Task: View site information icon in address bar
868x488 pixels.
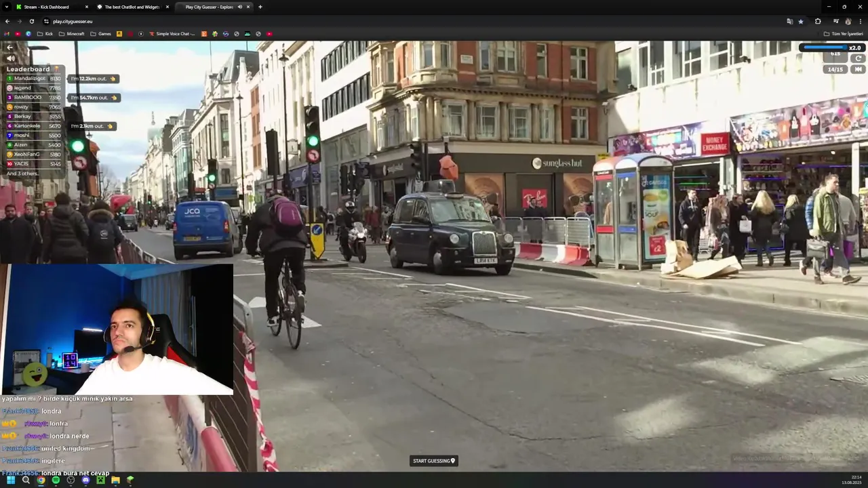Action: (x=46, y=21)
